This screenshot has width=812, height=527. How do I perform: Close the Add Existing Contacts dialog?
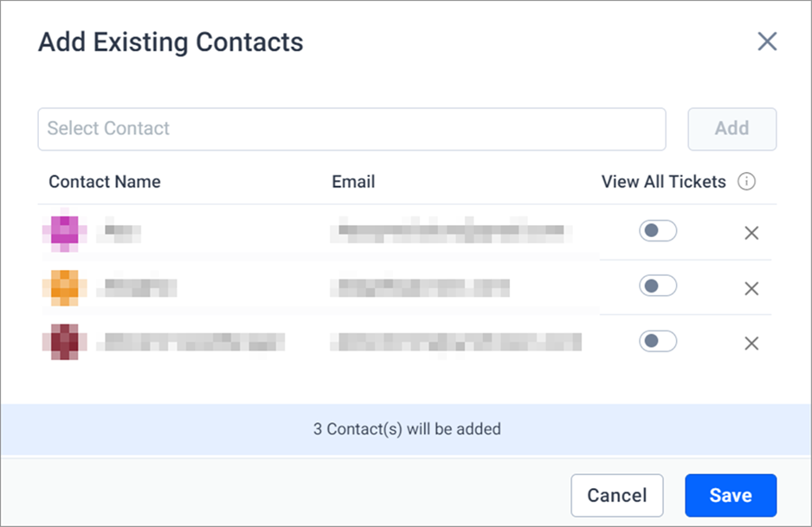coord(767,42)
